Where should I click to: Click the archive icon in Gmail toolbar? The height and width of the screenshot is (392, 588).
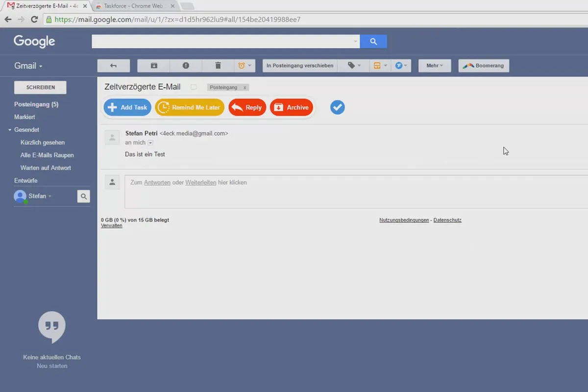pyautogui.click(x=154, y=66)
